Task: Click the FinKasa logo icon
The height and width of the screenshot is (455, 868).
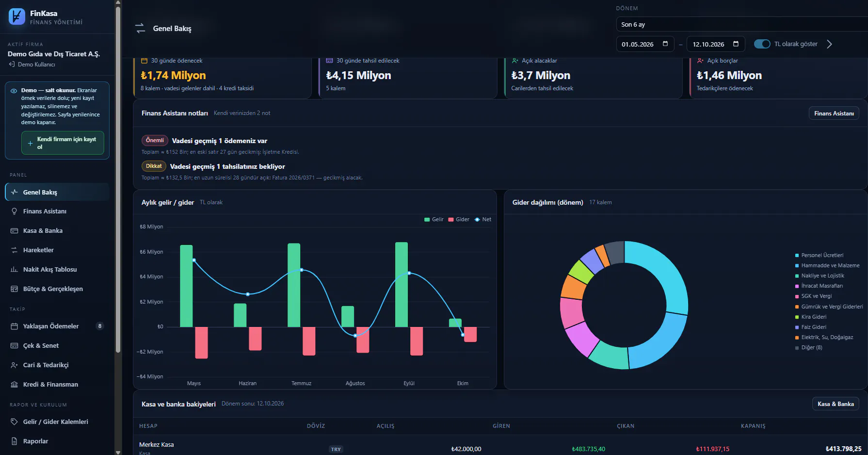Action: tap(16, 16)
